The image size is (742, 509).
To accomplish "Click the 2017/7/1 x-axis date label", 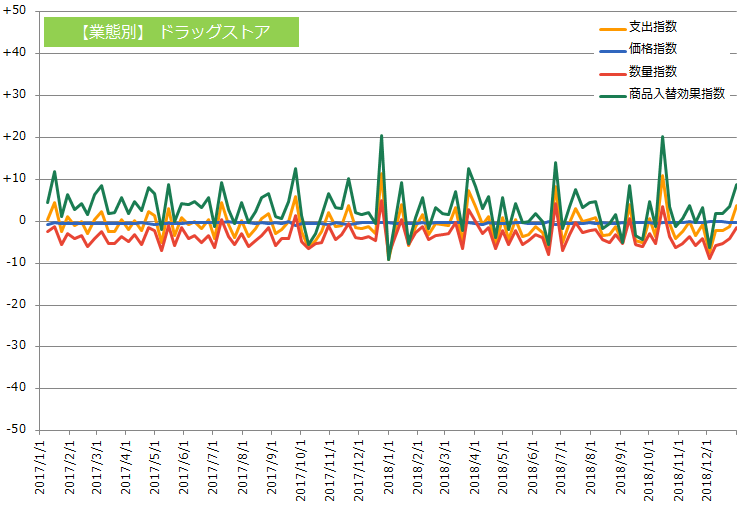I will pyautogui.click(x=213, y=468).
